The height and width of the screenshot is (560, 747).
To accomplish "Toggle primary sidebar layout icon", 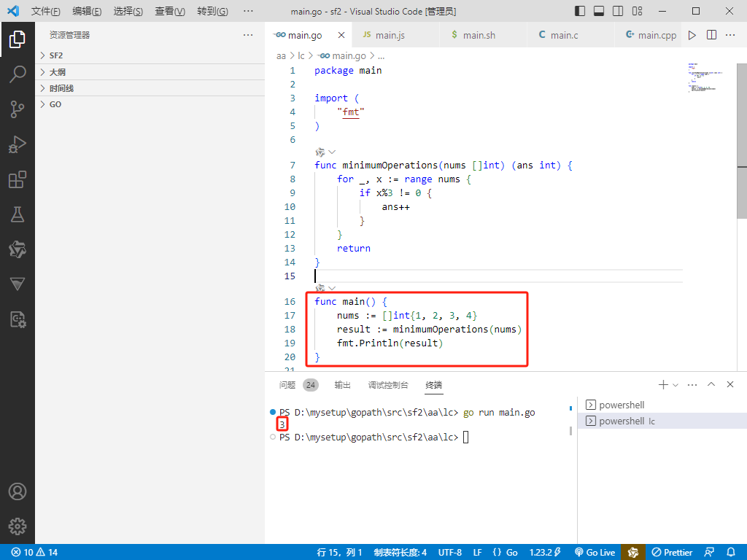I will (580, 11).
